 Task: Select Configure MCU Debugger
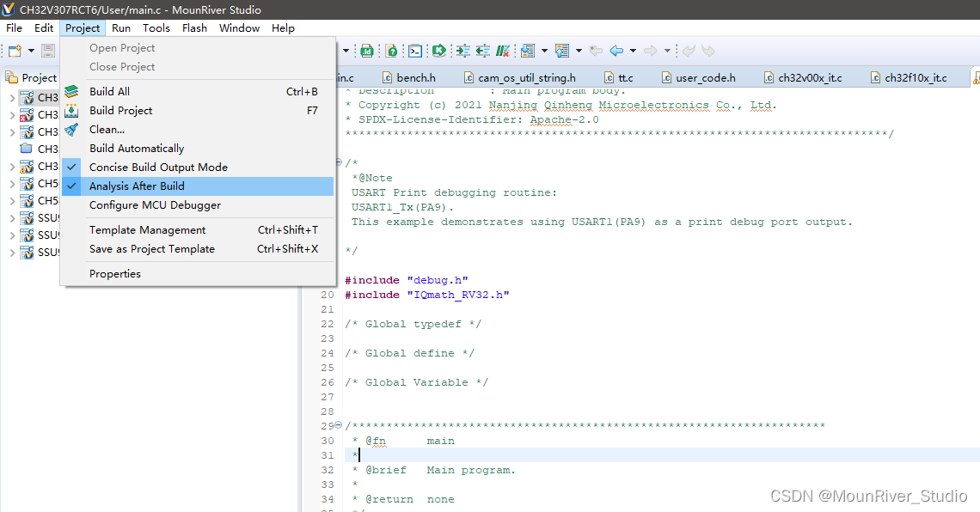pos(198,205)
